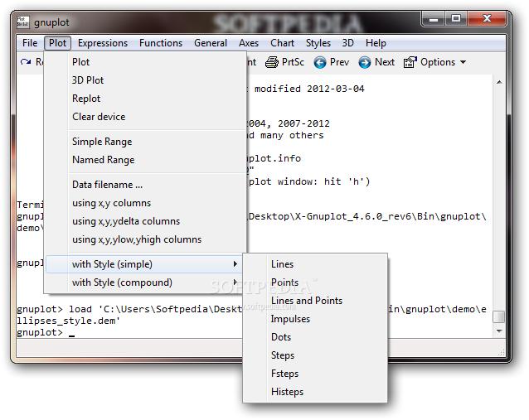Screen dimensions: 529x420
Task: Click the text 'many others'
Action: click(292, 136)
